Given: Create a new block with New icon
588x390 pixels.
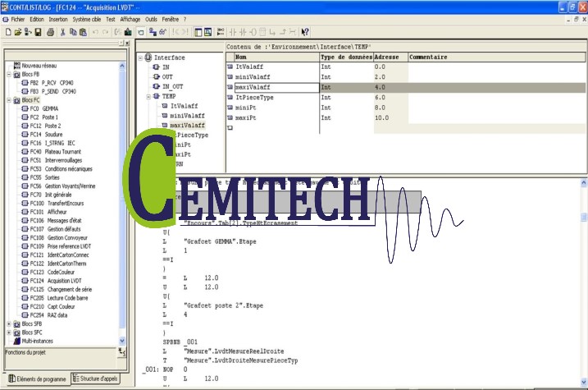Looking at the screenshot, I should [8, 32].
